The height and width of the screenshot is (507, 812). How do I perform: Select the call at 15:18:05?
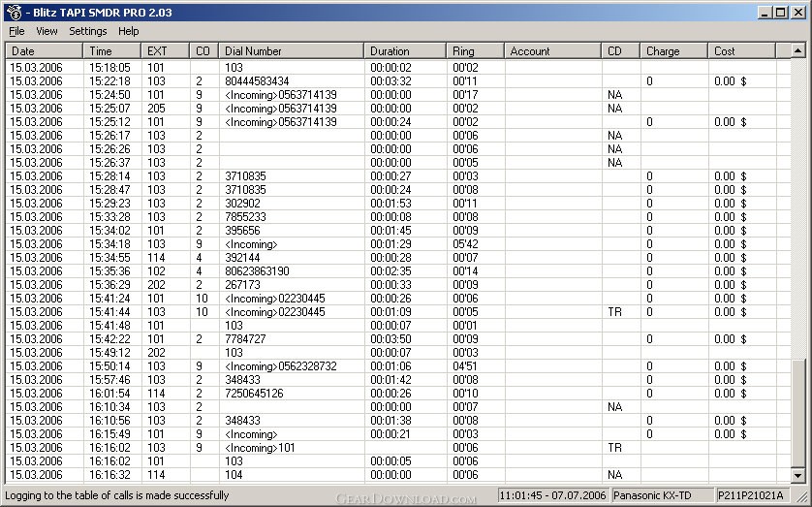(399, 67)
